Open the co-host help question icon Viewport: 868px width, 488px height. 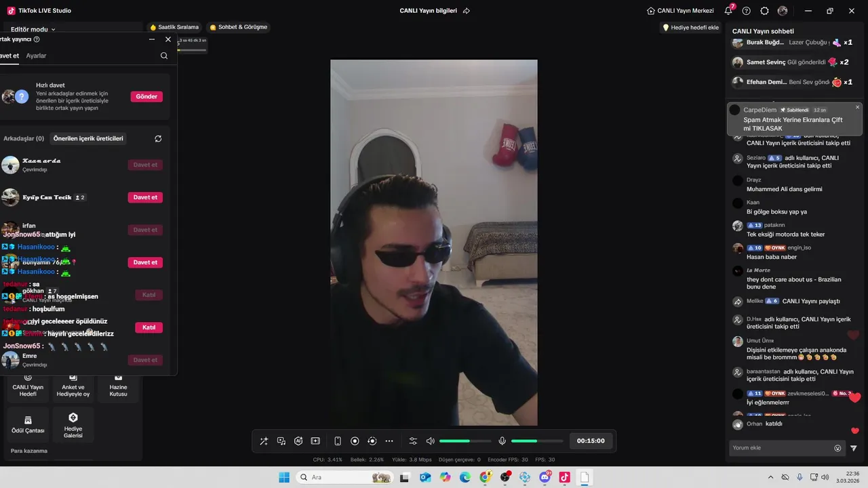37,39
